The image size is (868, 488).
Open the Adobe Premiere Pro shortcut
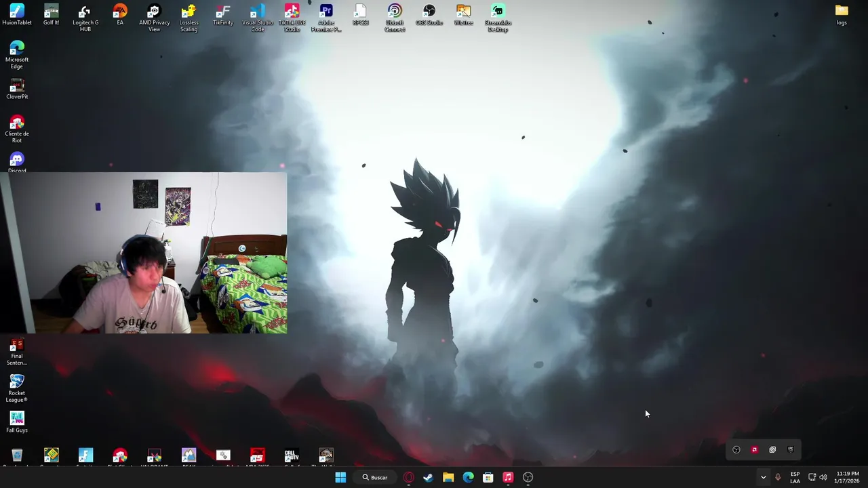click(326, 18)
